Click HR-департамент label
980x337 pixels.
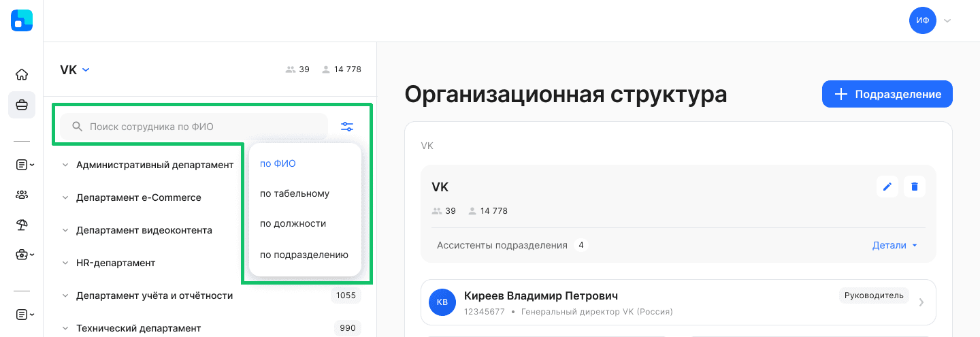click(x=116, y=263)
